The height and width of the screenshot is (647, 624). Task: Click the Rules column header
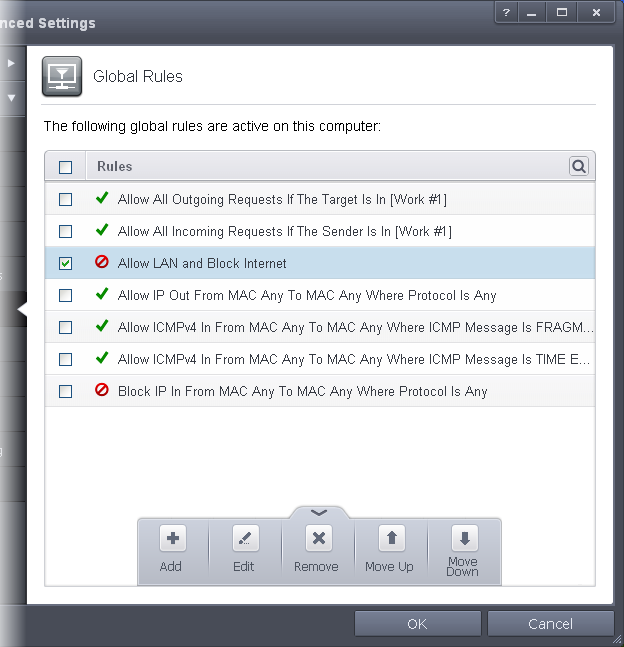(x=115, y=167)
